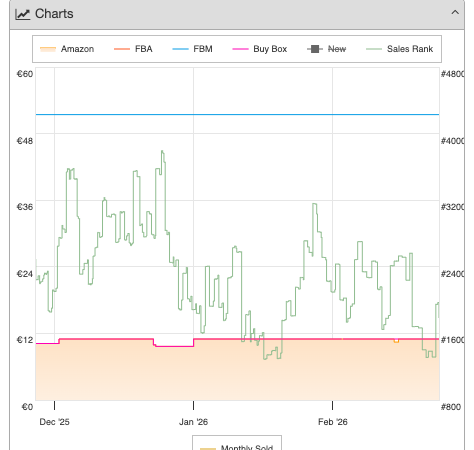This screenshot has width=474, height=450.
Task: Click the €60 price axis label
Action: tap(25, 74)
